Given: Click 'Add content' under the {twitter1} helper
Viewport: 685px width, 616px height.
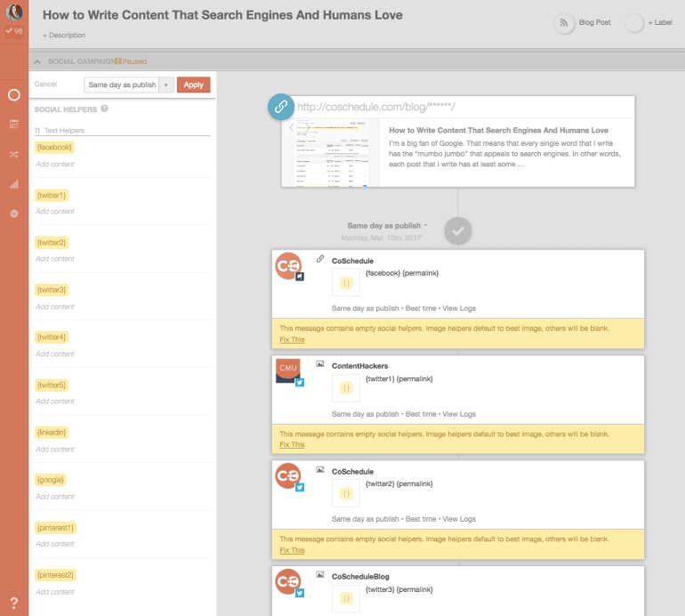Looking at the screenshot, I should [x=55, y=212].
